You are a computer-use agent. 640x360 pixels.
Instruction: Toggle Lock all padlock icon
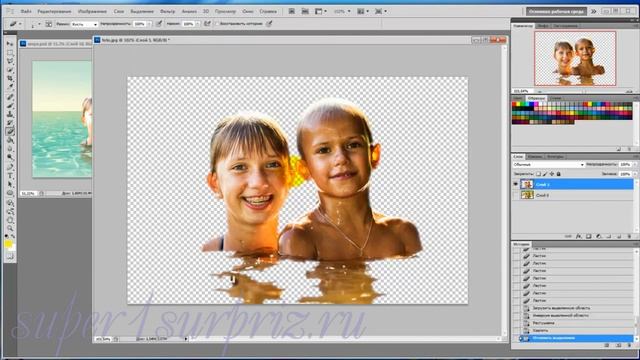point(559,174)
